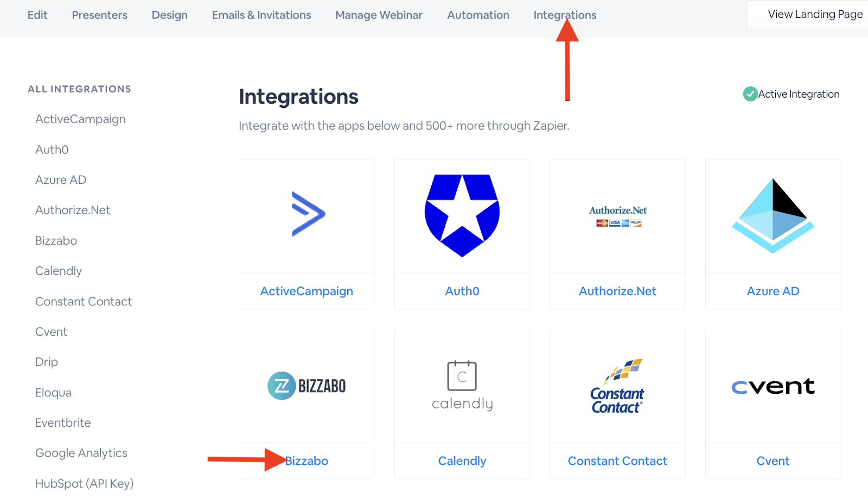Open the Calendly card link
Viewport: 868px width, 499px height.
click(462, 461)
